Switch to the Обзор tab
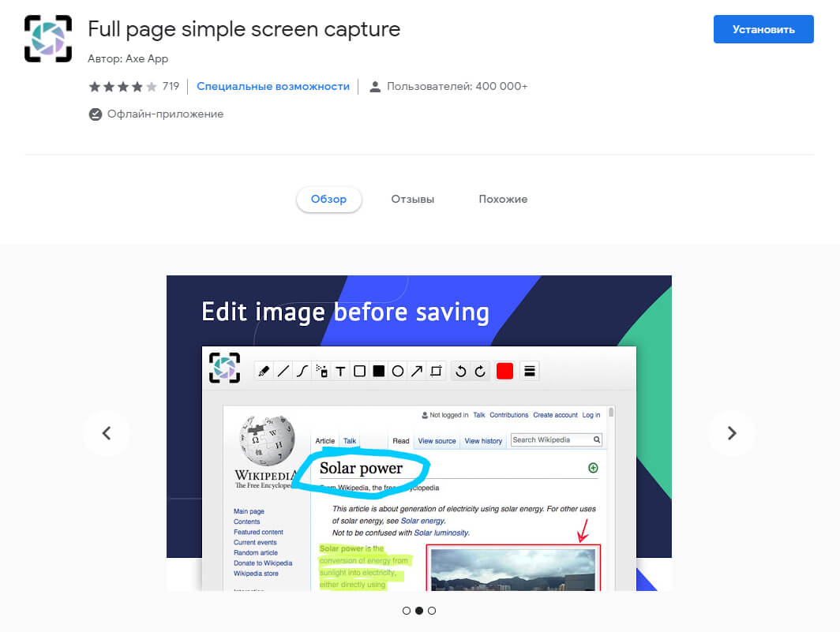The width and height of the screenshot is (840, 632). pyautogui.click(x=329, y=200)
